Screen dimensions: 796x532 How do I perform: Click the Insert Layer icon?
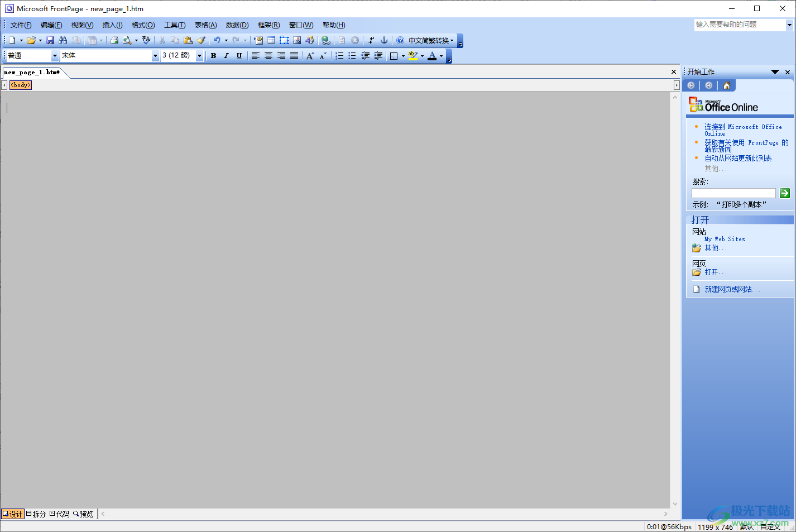(x=284, y=40)
